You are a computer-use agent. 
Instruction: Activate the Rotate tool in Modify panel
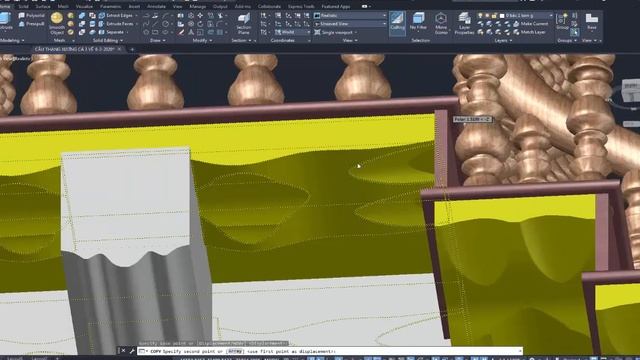point(200,24)
